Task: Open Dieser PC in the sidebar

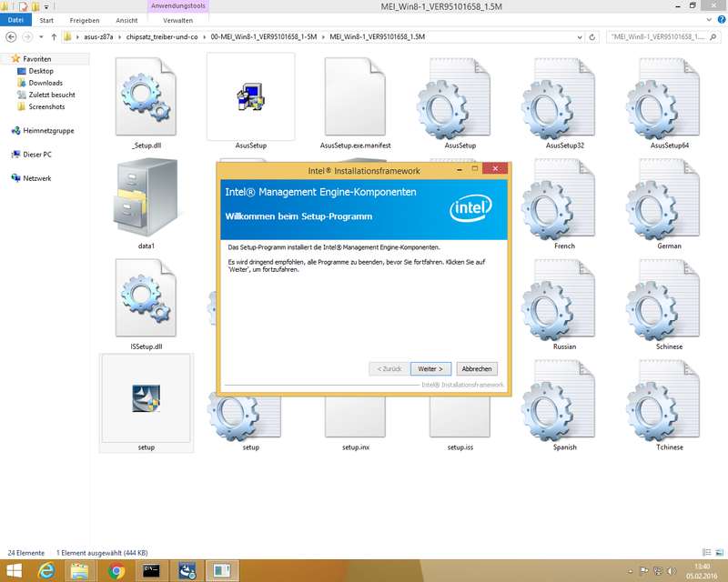Action: click(37, 154)
